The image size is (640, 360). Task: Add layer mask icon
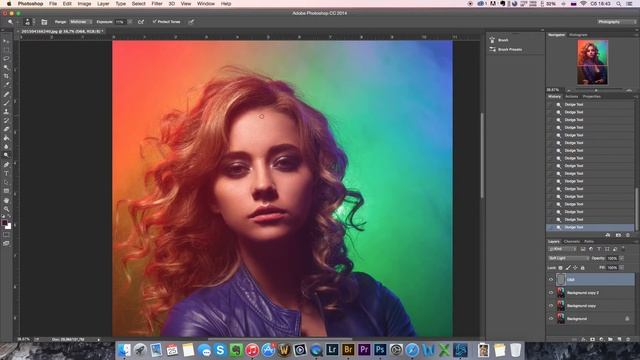pos(592,339)
